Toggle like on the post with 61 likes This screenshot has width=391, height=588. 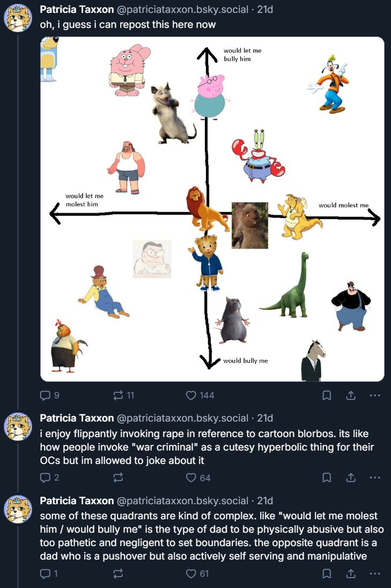191,574
